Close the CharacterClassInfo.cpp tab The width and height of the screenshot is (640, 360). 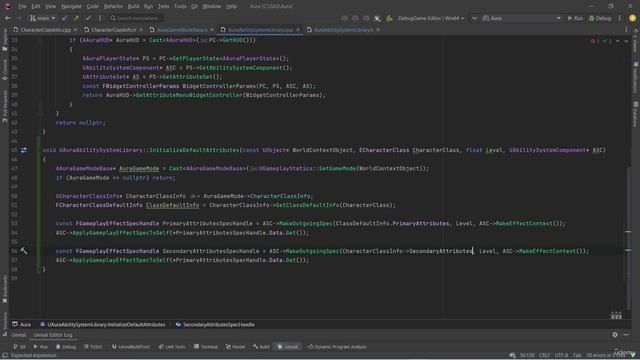click(76, 30)
